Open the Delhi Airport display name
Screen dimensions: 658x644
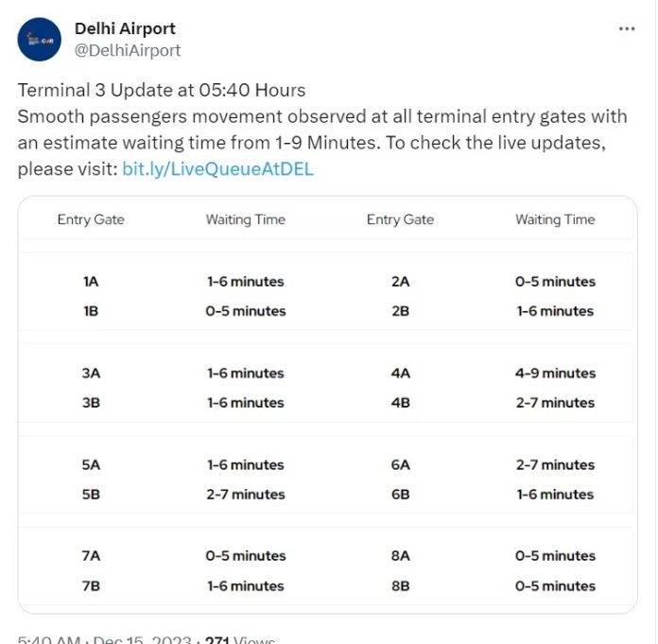click(125, 28)
